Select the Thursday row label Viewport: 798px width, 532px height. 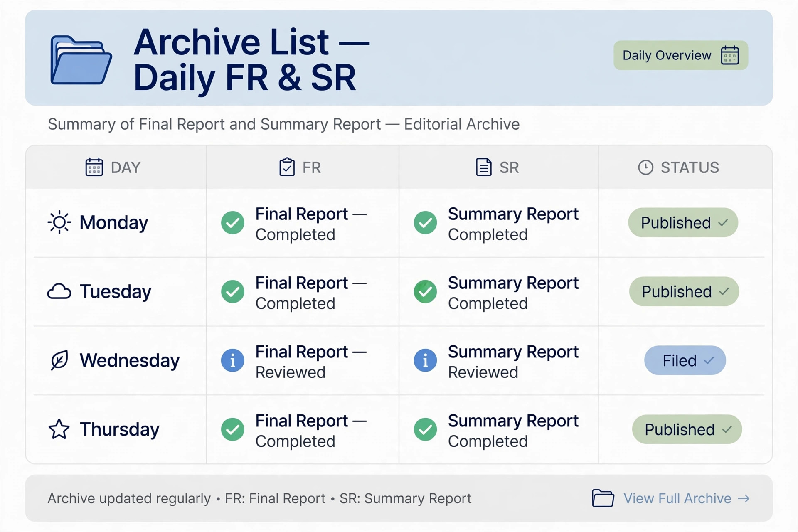point(120,429)
